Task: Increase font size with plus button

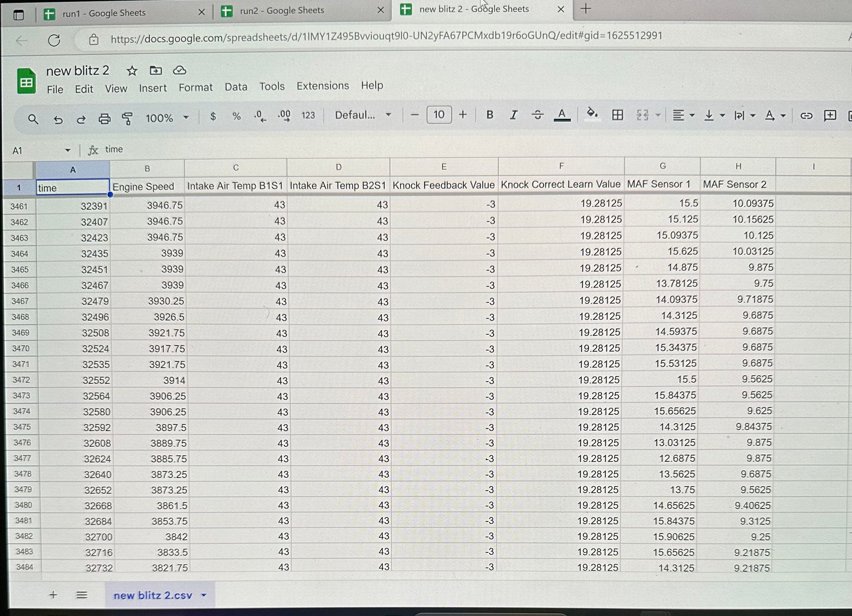Action: click(x=463, y=115)
